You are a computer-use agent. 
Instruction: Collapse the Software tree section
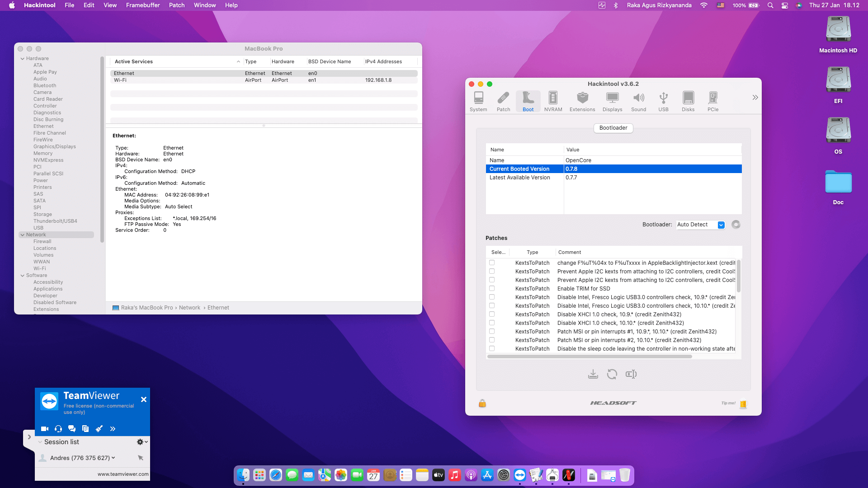[x=22, y=276]
